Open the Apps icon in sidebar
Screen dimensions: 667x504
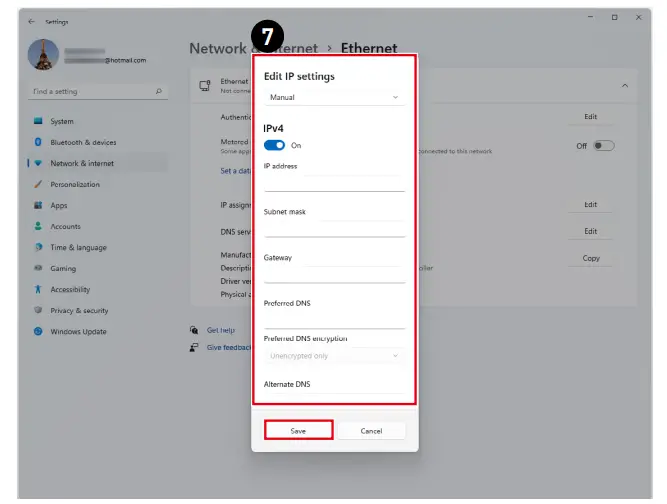click(x=38, y=205)
